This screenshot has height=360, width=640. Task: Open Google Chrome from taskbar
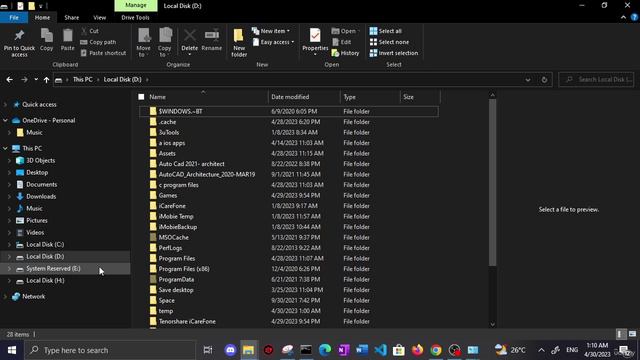click(x=436, y=350)
